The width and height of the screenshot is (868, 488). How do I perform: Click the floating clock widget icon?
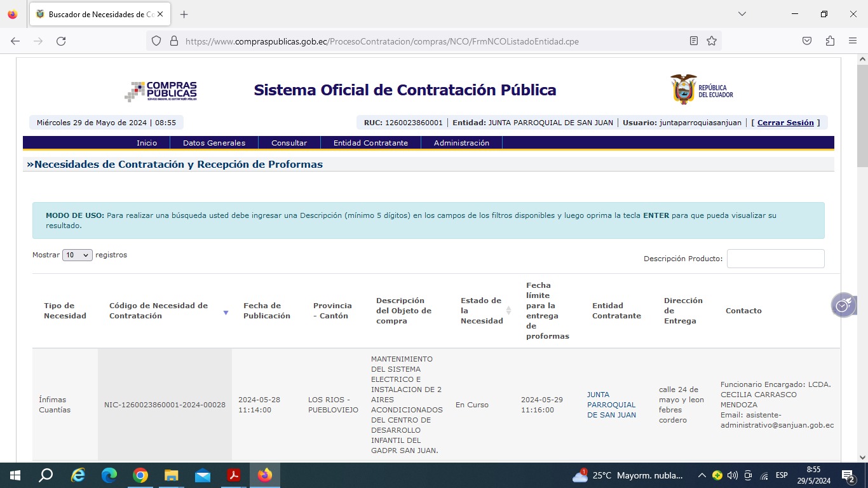coord(843,306)
